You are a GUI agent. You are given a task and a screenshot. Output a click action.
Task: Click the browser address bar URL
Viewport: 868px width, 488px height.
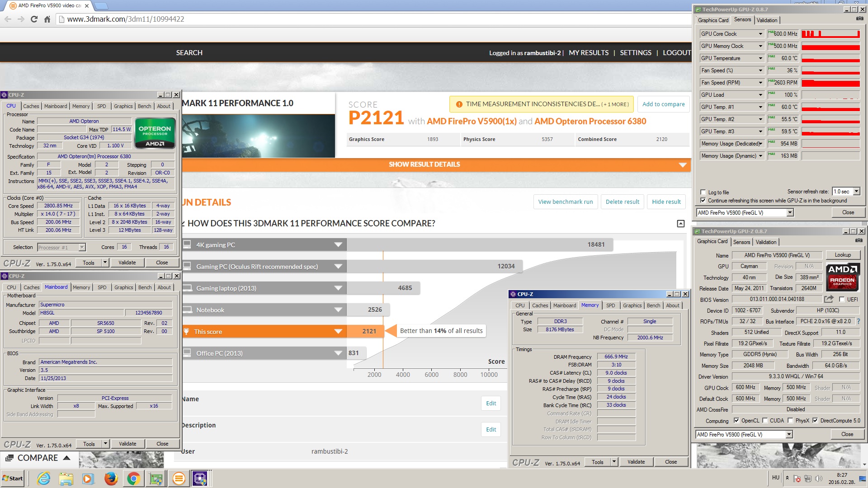[126, 19]
